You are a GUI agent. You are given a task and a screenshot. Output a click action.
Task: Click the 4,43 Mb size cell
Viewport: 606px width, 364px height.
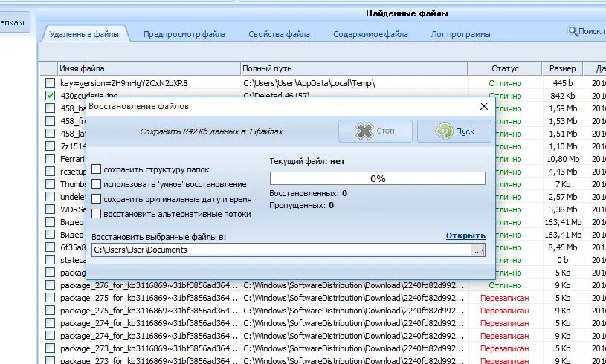[x=563, y=172]
